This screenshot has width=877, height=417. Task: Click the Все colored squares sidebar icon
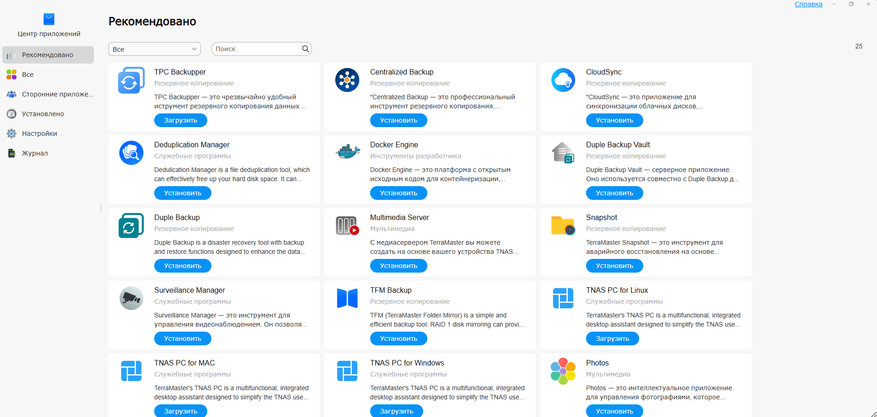(11, 74)
